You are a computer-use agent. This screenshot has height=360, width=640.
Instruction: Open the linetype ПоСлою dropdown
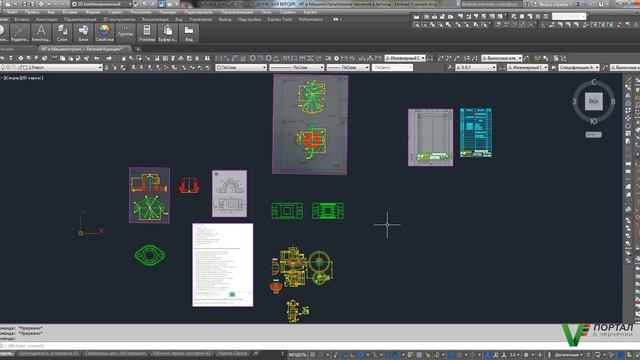[297, 67]
